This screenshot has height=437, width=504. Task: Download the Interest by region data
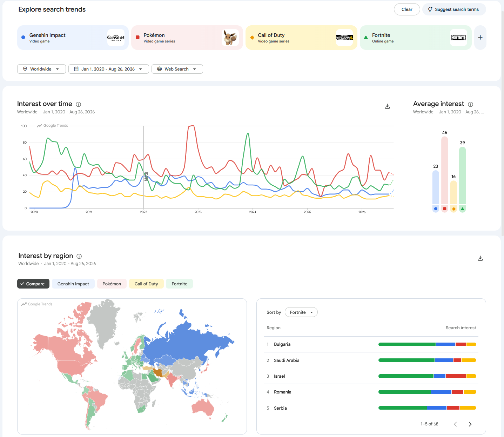[480, 258]
